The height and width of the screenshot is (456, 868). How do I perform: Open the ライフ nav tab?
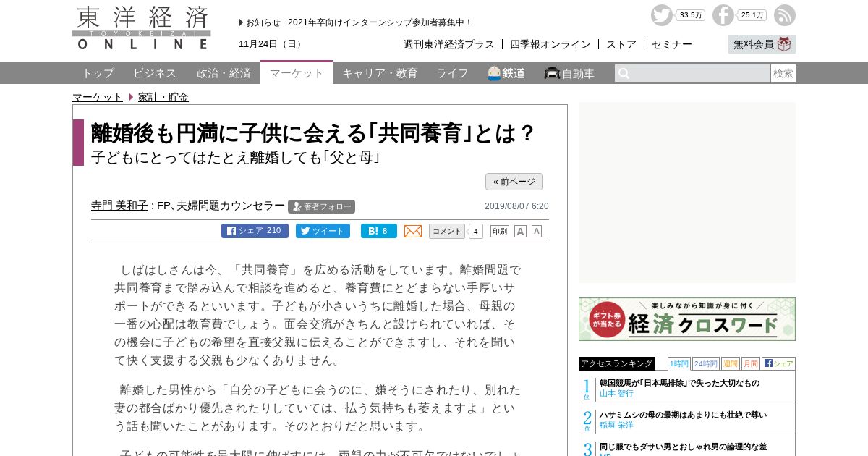pos(452,73)
